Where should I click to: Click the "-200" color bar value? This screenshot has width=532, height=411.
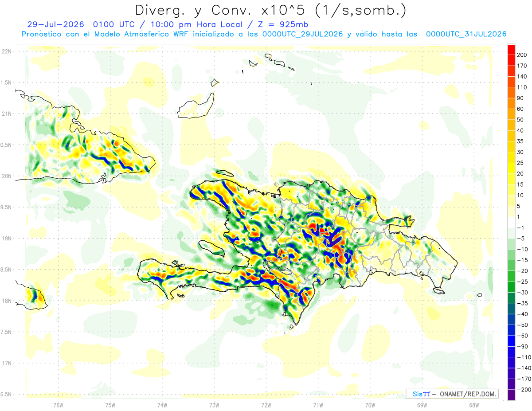click(523, 390)
